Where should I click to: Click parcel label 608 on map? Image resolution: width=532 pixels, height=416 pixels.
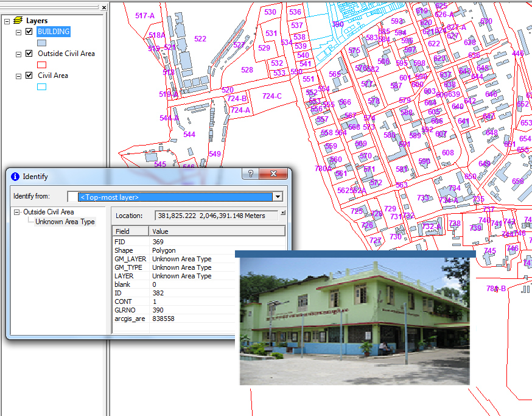coord(448,153)
